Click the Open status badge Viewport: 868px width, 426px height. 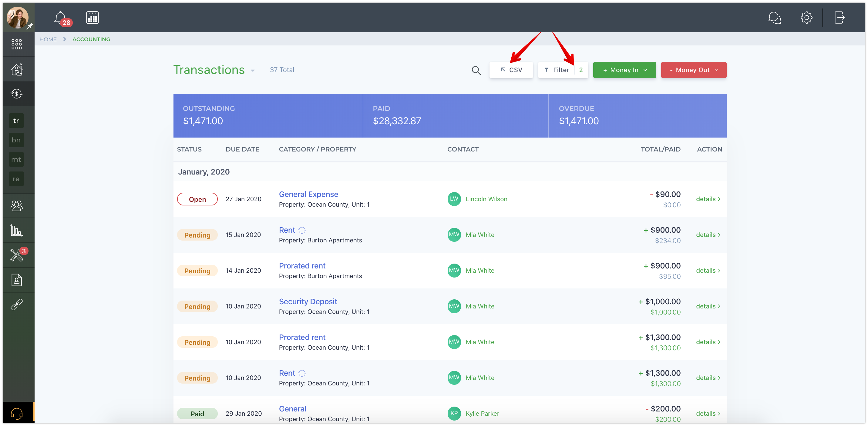click(197, 199)
